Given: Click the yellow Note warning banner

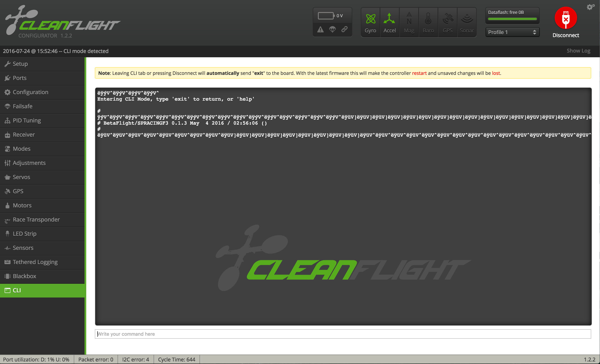Looking at the screenshot, I should [x=343, y=73].
